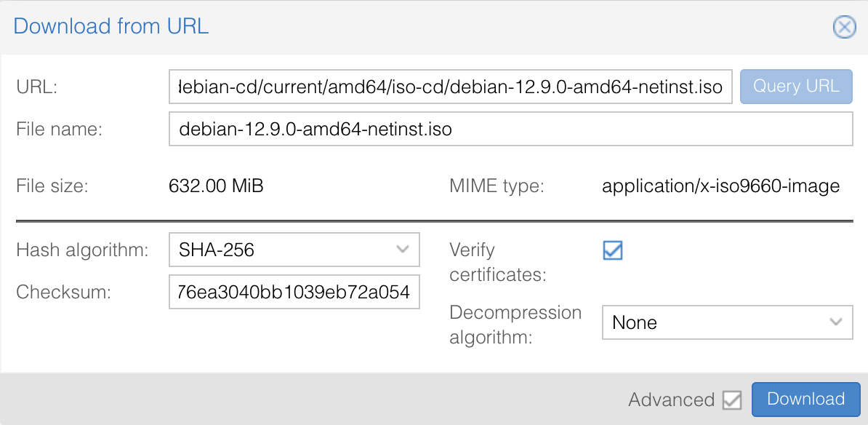868x425 pixels.
Task: Select the SHA-256 text in hash combo box
Action: coord(217,250)
